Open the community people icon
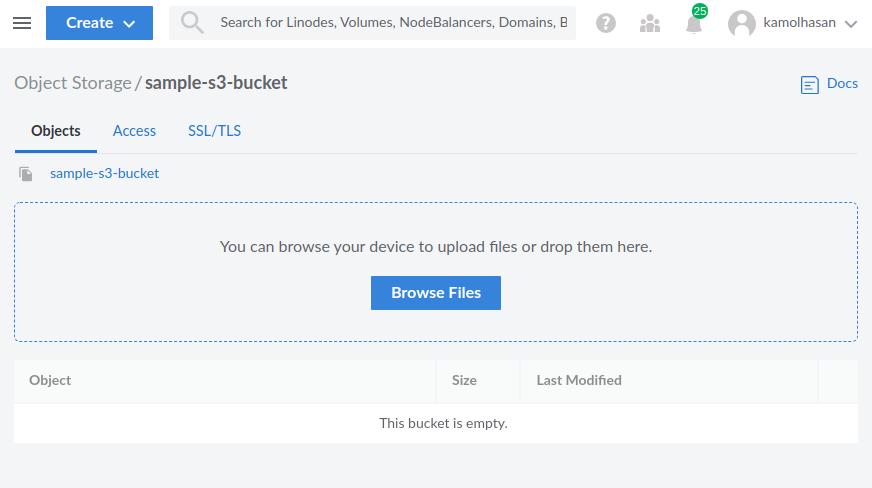This screenshot has height=488, width=872. pos(650,23)
